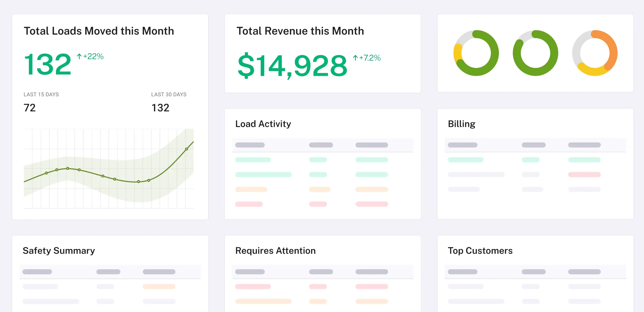Select the 72 loads value

(x=30, y=108)
